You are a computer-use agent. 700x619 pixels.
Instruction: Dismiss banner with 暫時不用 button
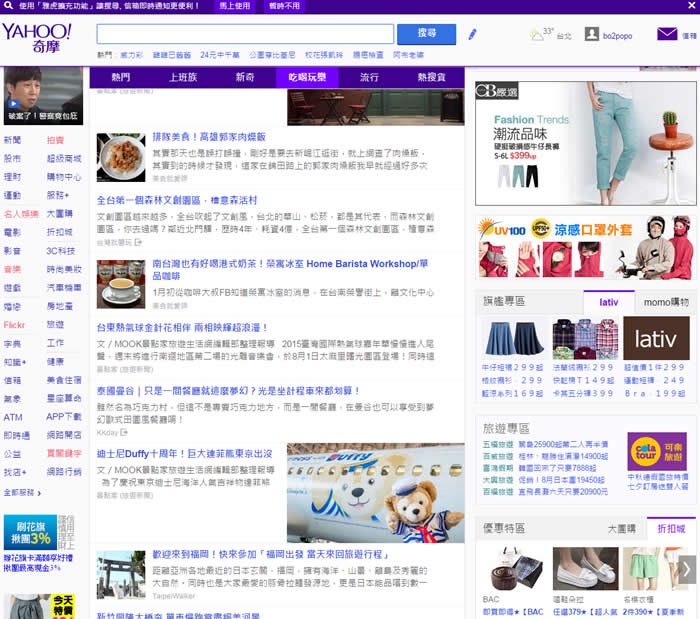pos(284,6)
